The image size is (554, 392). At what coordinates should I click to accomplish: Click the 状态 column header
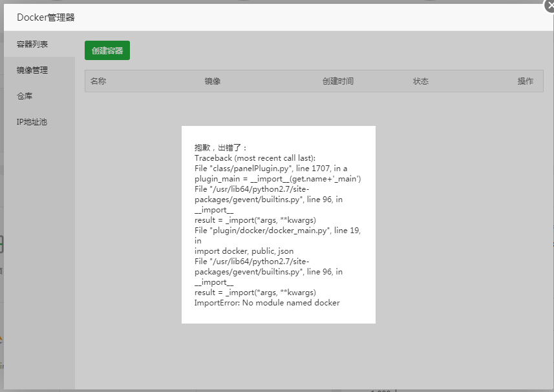pyautogui.click(x=421, y=81)
